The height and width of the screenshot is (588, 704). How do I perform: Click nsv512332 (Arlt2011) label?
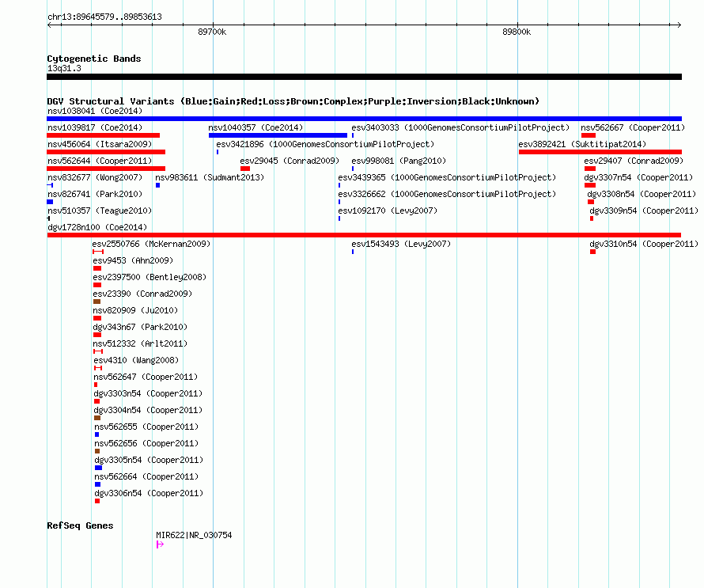coord(141,343)
